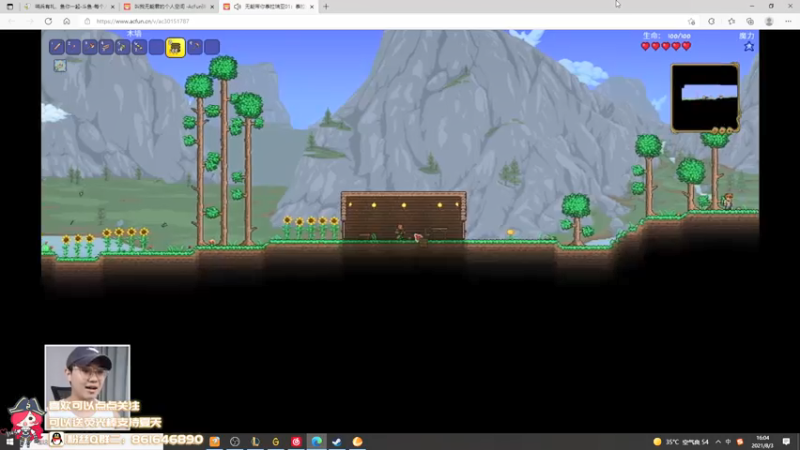
Task: Select hotbar slot 1 sword item
Action: (x=57, y=47)
